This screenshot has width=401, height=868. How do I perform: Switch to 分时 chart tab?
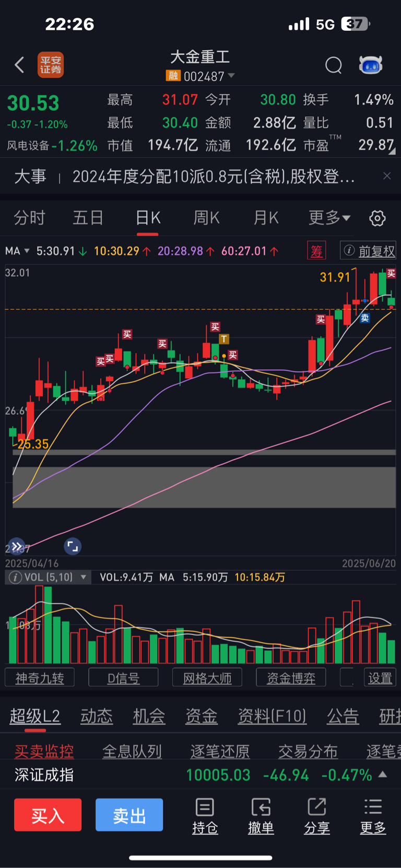pos(29,217)
